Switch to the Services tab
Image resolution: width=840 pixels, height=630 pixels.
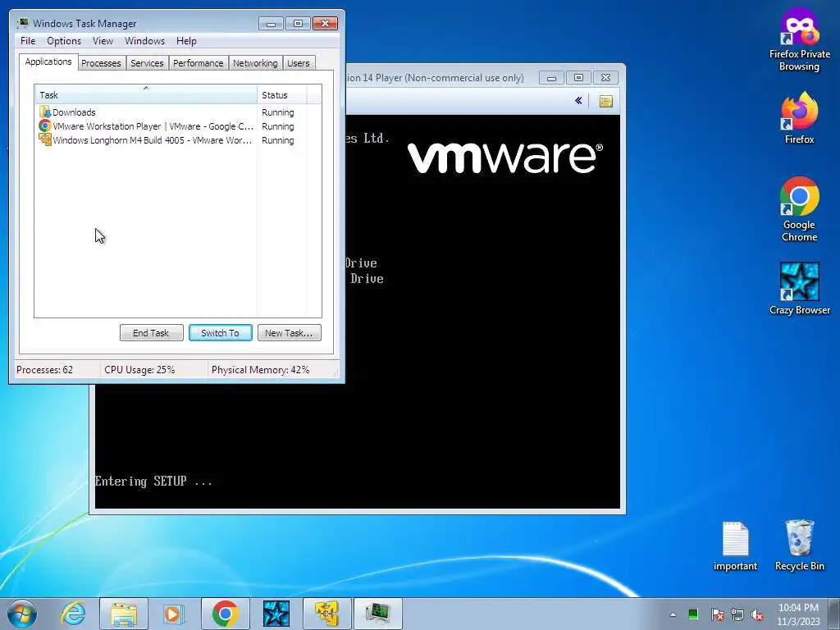pos(147,63)
